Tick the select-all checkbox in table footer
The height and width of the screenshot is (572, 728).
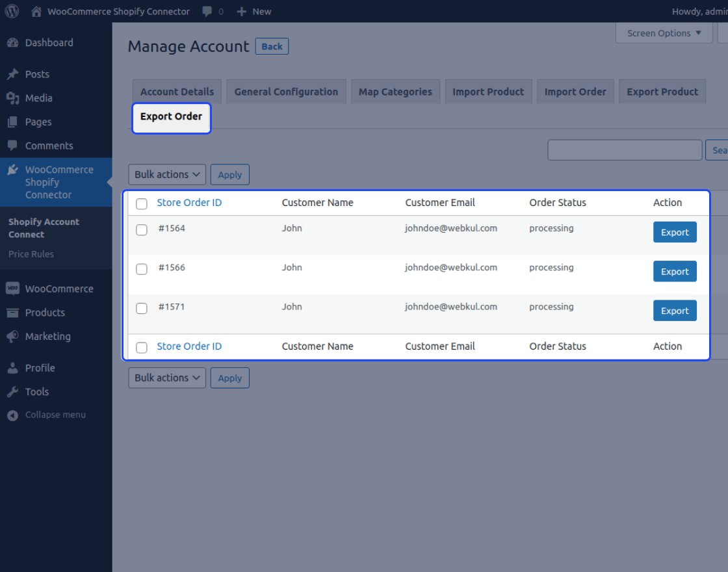point(142,347)
